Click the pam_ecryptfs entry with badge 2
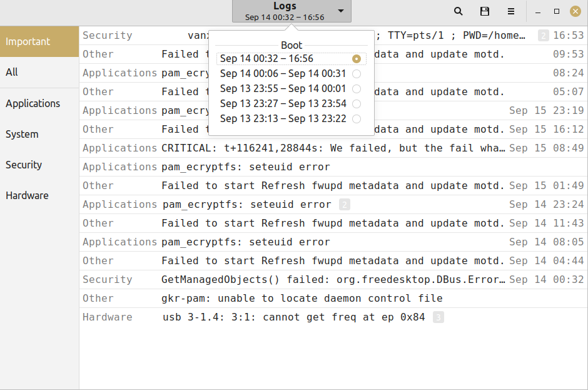The image size is (588, 390). (x=250, y=204)
